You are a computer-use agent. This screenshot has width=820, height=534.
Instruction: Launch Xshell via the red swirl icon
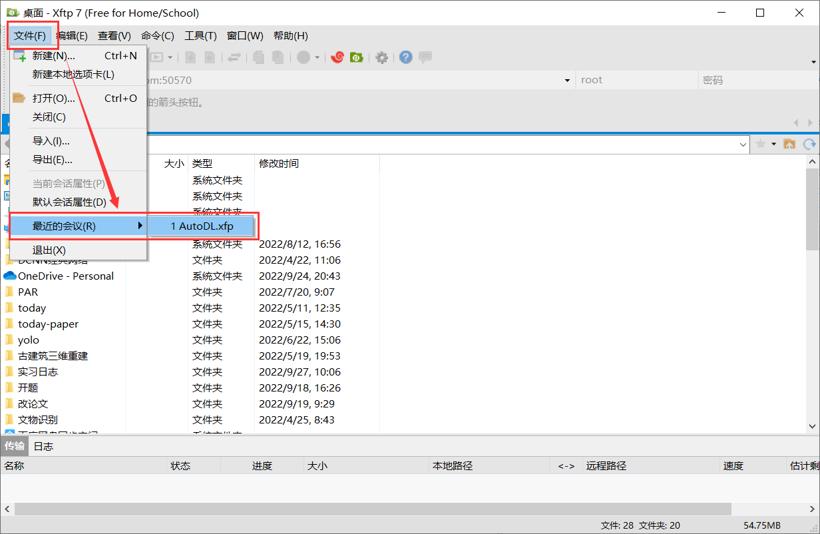(337, 57)
